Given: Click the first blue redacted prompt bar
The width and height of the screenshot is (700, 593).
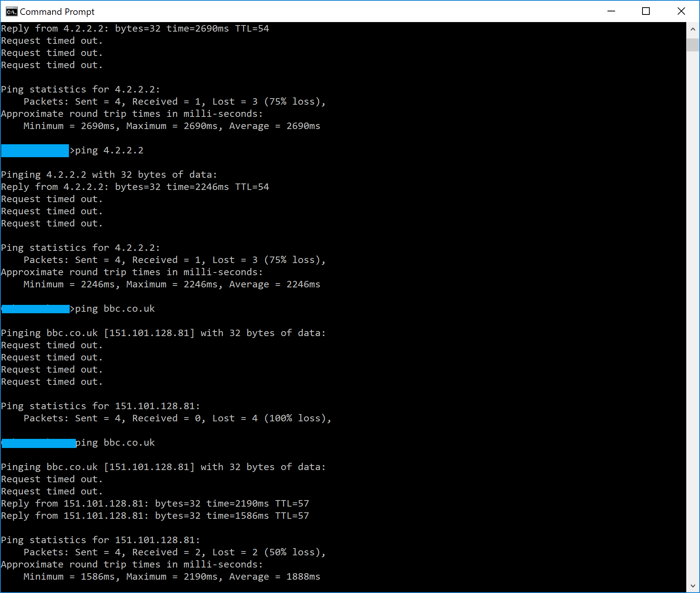Looking at the screenshot, I should [34, 151].
